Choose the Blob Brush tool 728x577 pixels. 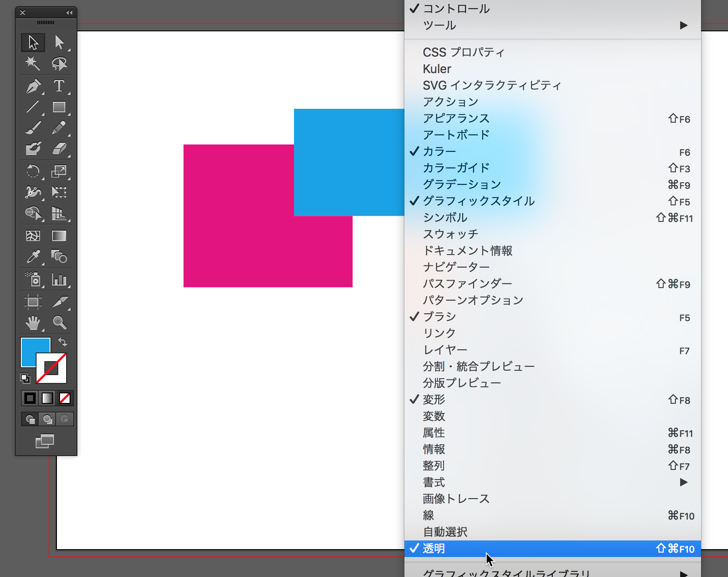tap(33, 149)
